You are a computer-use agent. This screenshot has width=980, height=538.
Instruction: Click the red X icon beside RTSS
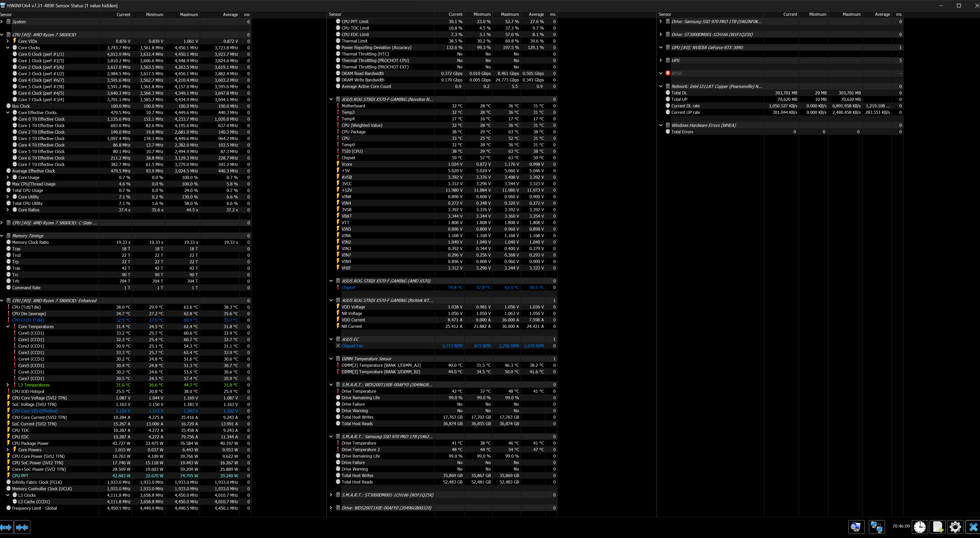(x=668, y=73)
